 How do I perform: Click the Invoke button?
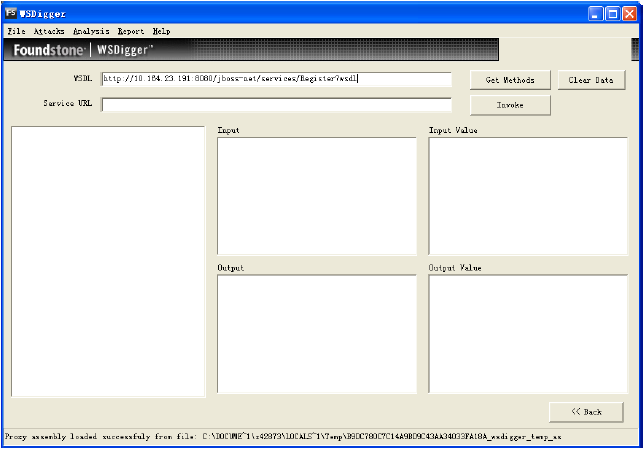point(510,105)
